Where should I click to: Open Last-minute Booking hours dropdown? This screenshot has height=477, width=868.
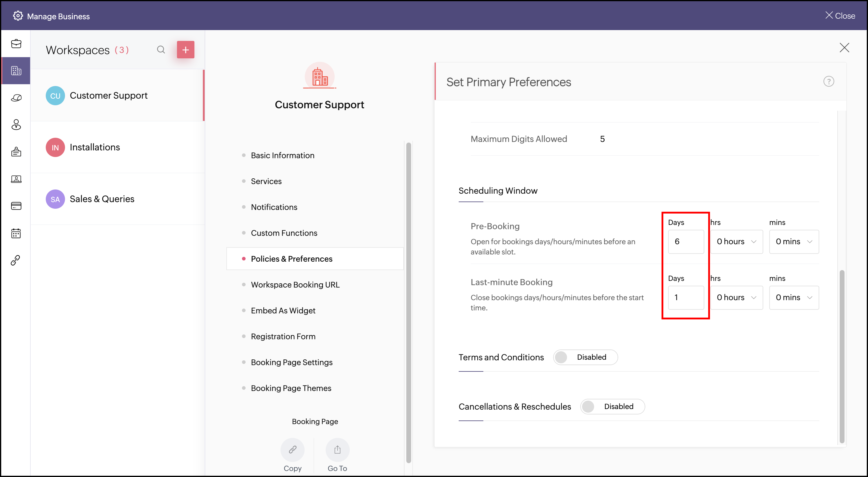pos(736,297)
